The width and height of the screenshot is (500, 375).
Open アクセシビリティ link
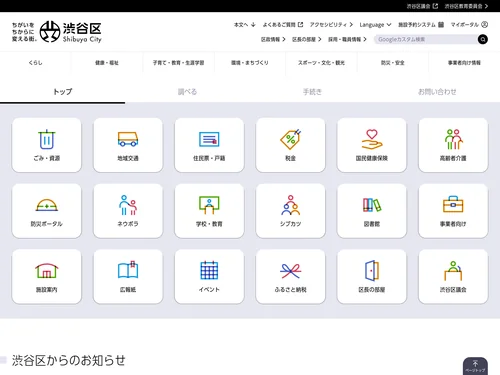pos(331,25)
